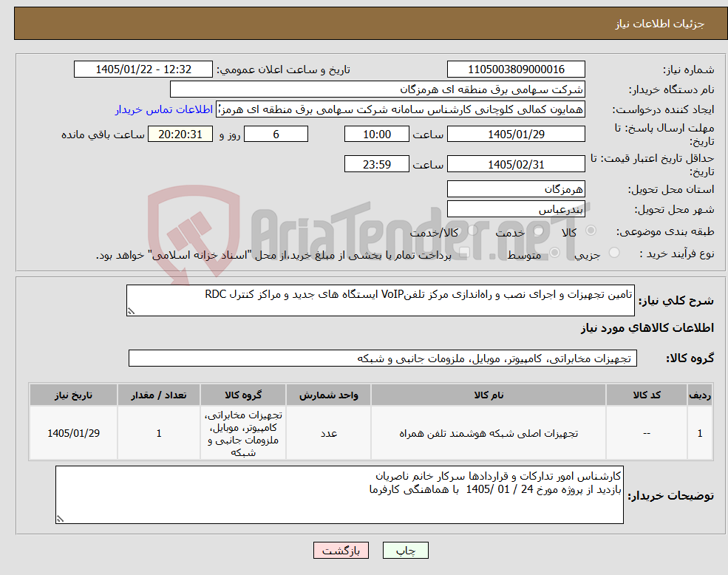Click the شرح کلی نیاز label
The width and height of the screenshot is (728, 575).
pos(676,301)
